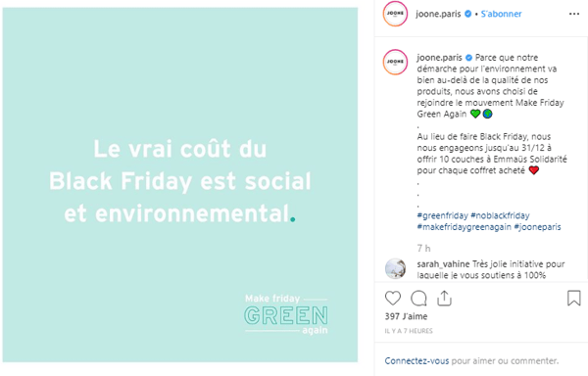Viewport: 588px width, 376px height.
Task: View the 397 J'aime likes list
Action: point(406,316)
